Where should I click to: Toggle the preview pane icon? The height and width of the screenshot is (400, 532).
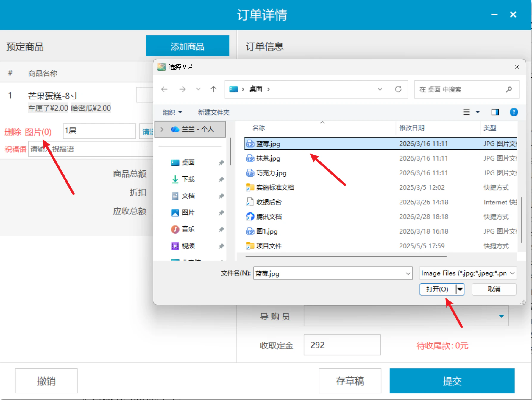[495, 112]
